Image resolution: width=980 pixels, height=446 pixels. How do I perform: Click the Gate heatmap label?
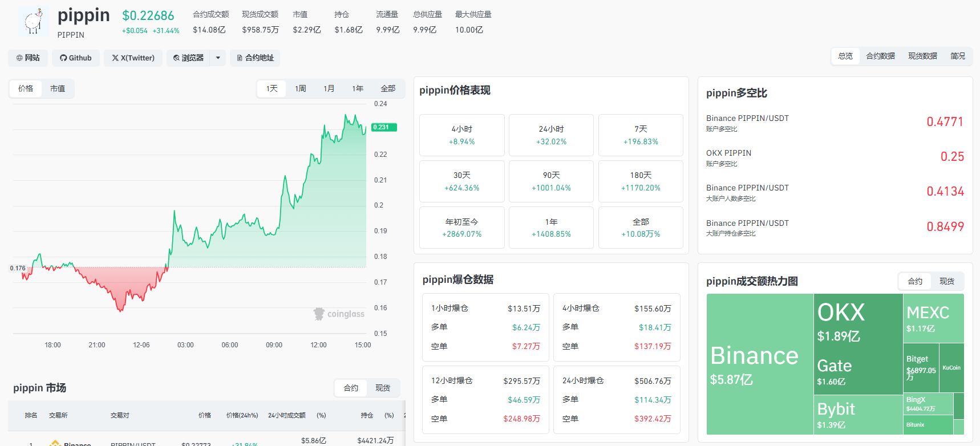coord(835,366)
